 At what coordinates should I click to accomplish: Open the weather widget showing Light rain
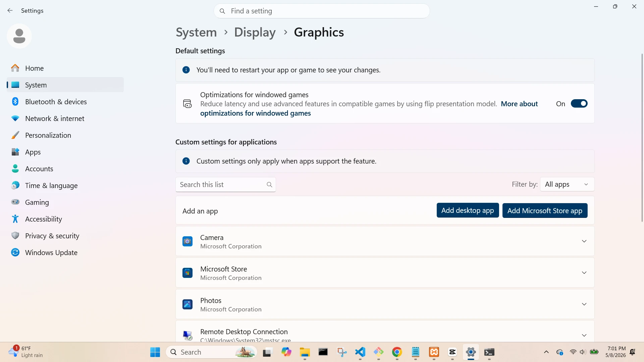pyautogui.click(x=26, y=352)
